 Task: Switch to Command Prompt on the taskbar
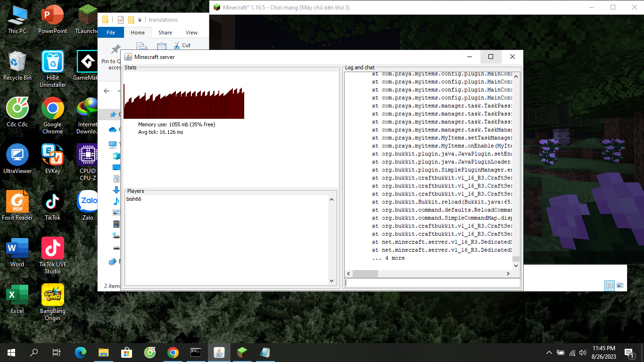pos(196,352)
